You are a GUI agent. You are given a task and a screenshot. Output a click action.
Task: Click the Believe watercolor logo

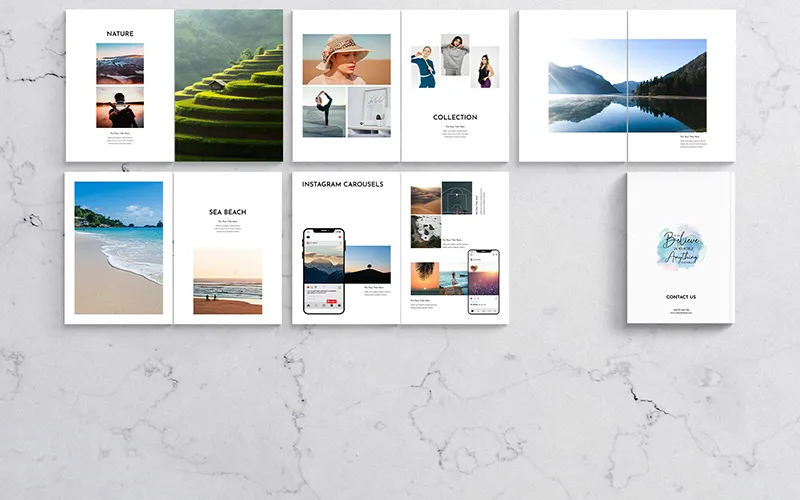pos(681,247)
